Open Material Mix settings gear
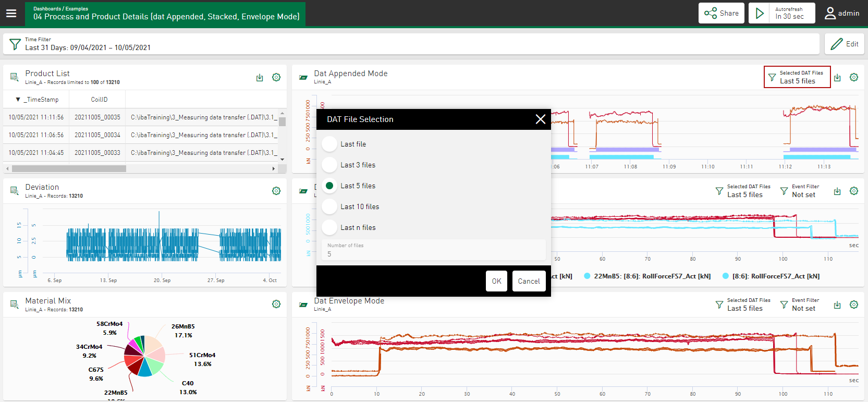The width and height of the screenshot is (868, 402). tap(276, 304)
